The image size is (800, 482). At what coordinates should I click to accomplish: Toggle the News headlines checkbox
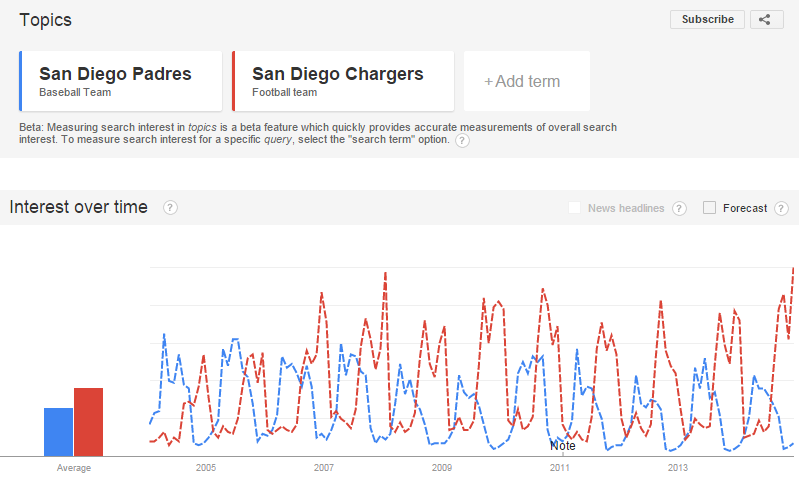click(574, 208)
